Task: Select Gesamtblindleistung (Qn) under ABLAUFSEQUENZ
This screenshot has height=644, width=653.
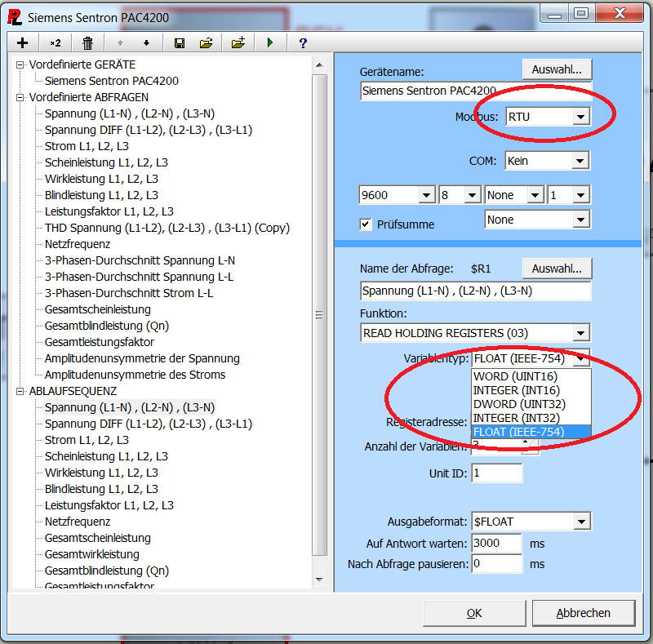Action: (107, 571)
